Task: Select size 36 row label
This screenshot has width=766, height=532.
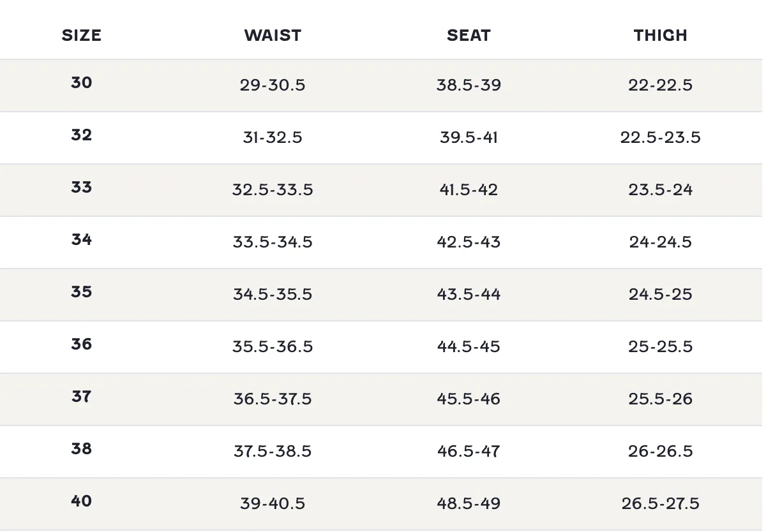Action: pos(81,344)
